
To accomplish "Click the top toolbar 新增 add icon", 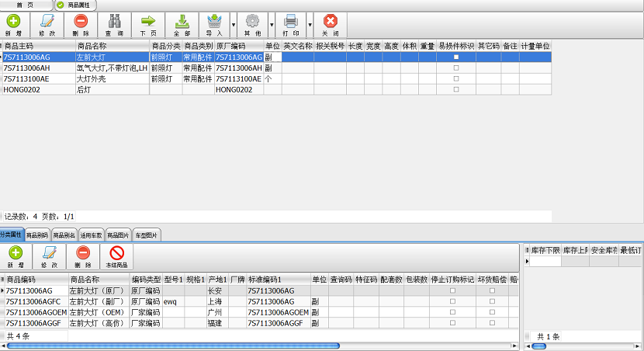I will (13, 24).
